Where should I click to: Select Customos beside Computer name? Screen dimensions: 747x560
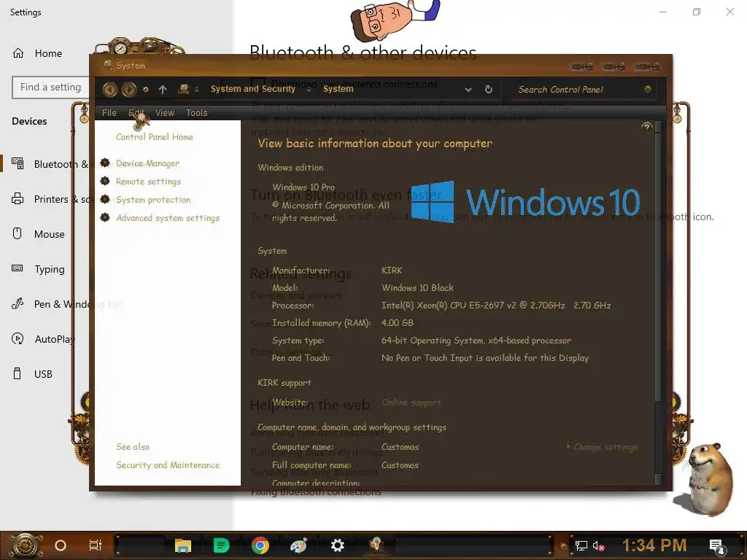point(400,447)
